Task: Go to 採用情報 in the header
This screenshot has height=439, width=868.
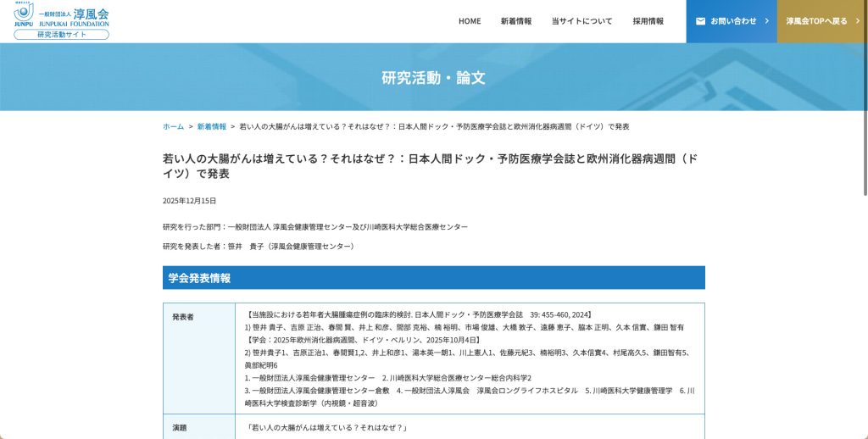Action: pos(648,21)
